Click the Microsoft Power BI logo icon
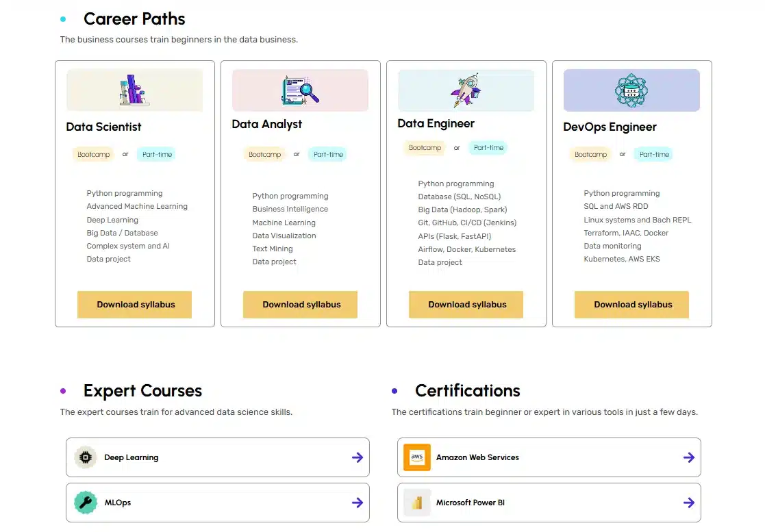The width and height of the screenshot is (765, 532). 417,503
